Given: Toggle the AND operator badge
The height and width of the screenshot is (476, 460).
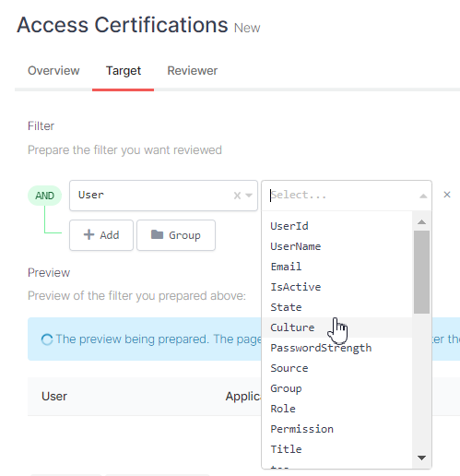Looking at the screenshot, I should (44, 196).
